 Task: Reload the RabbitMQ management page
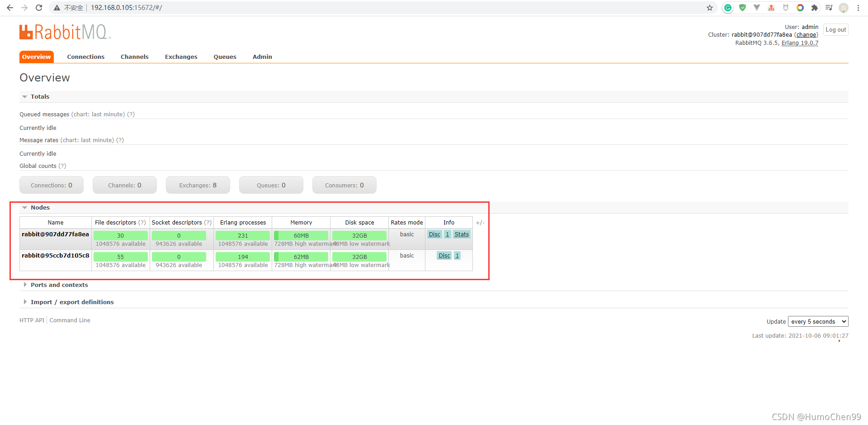(x=39, y=8)
